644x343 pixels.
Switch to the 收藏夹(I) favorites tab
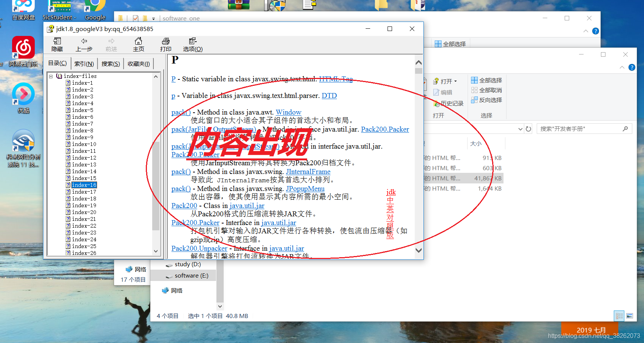pos(139,64)
